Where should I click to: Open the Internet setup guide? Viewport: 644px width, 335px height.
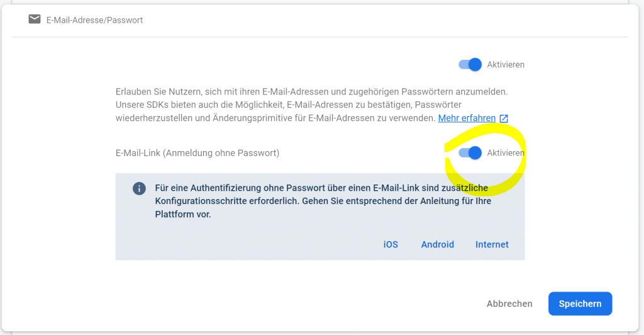492,244
